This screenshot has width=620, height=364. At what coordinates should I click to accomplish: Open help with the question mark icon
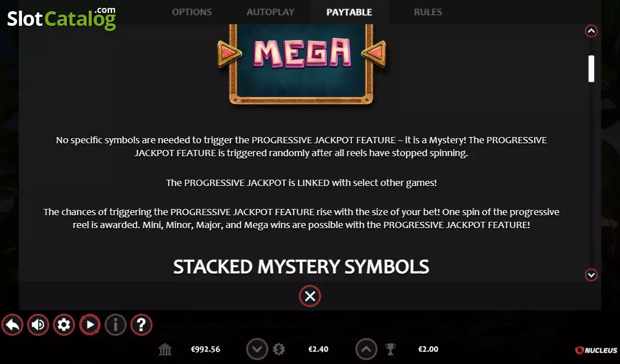pyautogui.click(x=141, y=325)
